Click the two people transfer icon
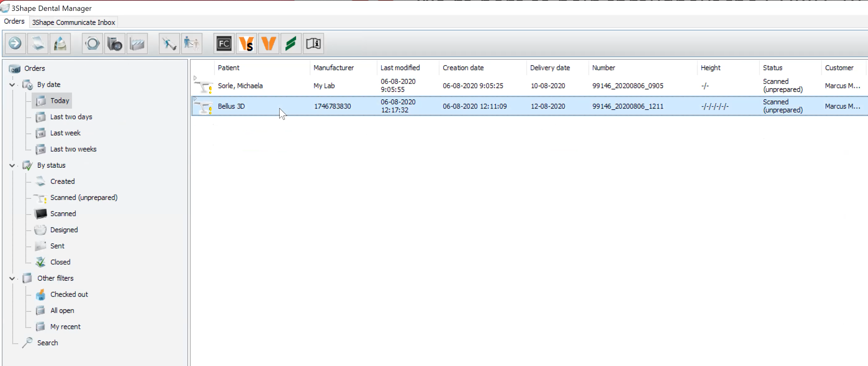This screenshot has width=868, height=366. pyautogui.click(x=191, y=43)
